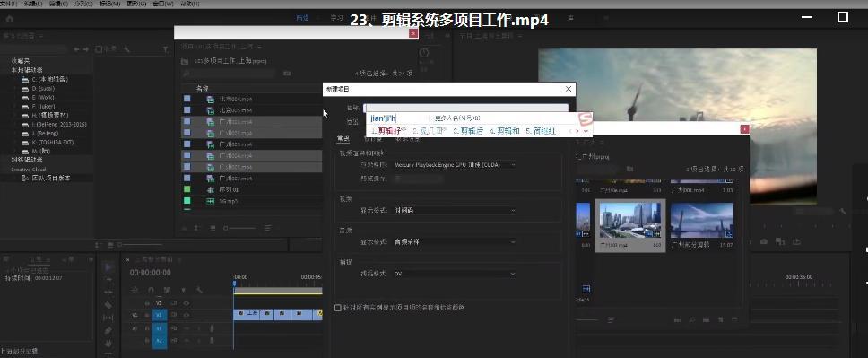The image size is (868, 358).
Task: Open video display format dropdown 时间码
Action: 455,211
